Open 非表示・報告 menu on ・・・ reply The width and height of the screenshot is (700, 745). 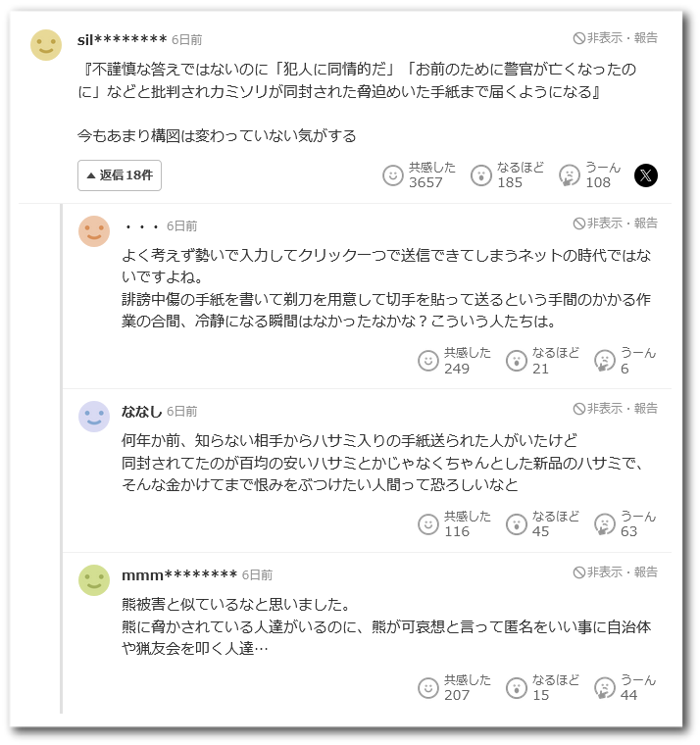(x=616, y=223)
